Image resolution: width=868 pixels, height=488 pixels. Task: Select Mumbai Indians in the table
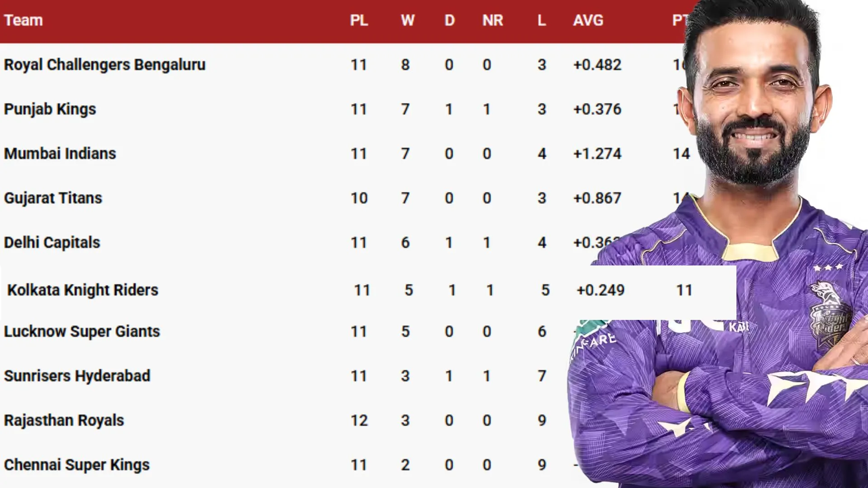pyautogui.click(x=60, y=154)
